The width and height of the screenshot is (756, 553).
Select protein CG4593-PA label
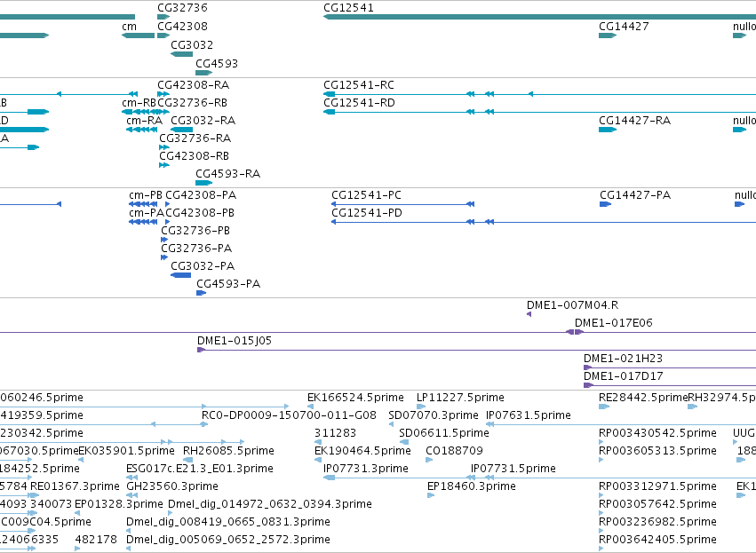pyautogui.click(x=228, y=284)
